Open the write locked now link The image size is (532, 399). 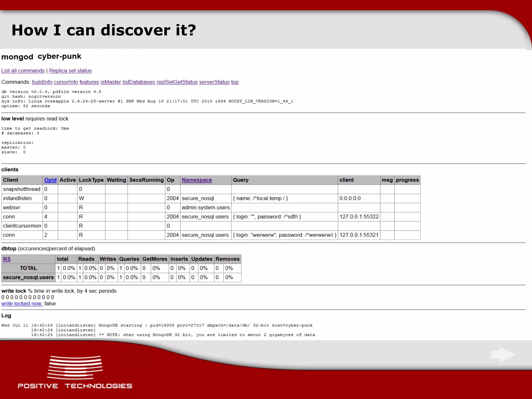click(x=22, y=304)
